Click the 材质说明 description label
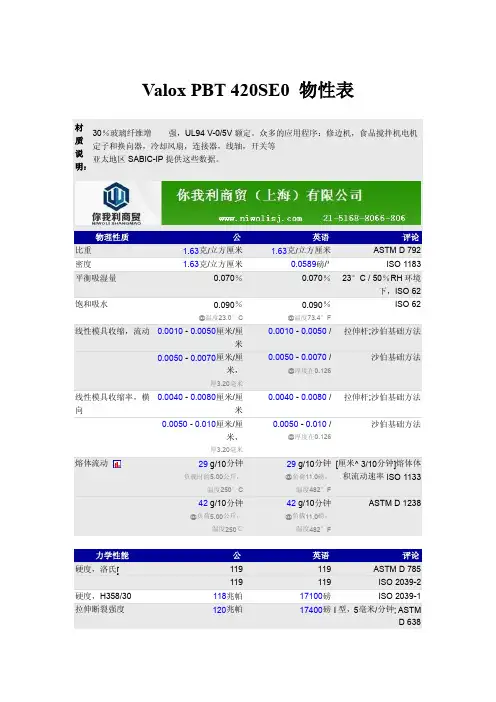This screenshot has height=702, width=496. [80, 147]
